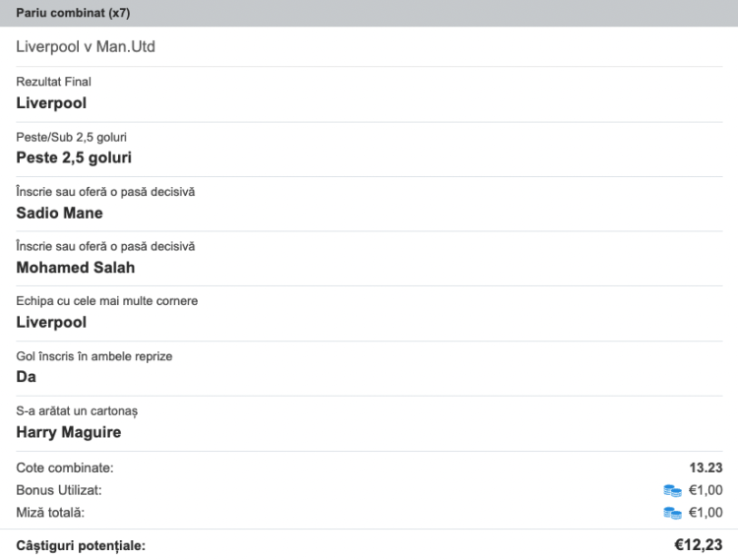Click the Miză totală €1,00 amount
The width and height of the screenshot is (738, 560).
coord(706,513)
